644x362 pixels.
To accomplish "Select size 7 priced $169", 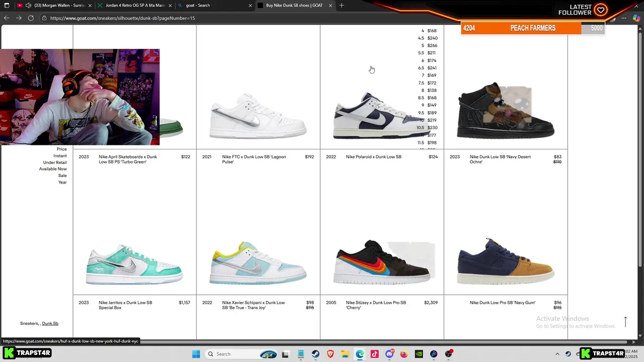I will click(429, 75).
